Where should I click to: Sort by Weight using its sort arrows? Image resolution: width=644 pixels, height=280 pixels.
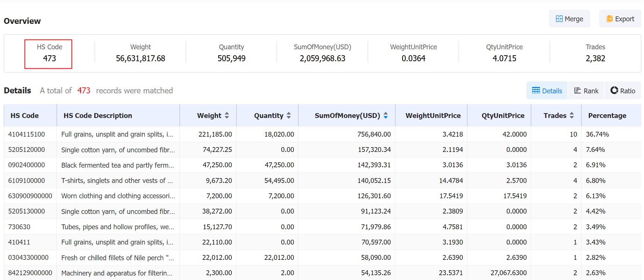pyautogui.click(x=227, y=116)
